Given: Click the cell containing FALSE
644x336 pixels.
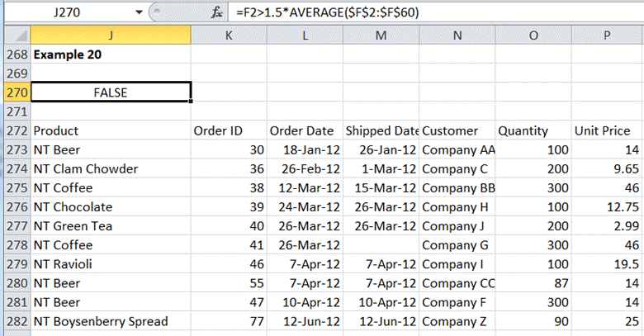Looking at the screenshot, I should [x=111, y=92].
